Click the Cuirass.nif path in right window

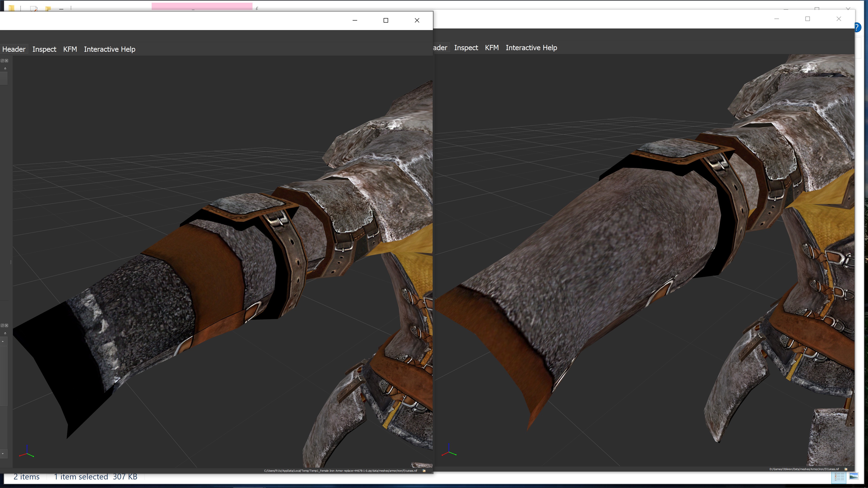[804, 469]
